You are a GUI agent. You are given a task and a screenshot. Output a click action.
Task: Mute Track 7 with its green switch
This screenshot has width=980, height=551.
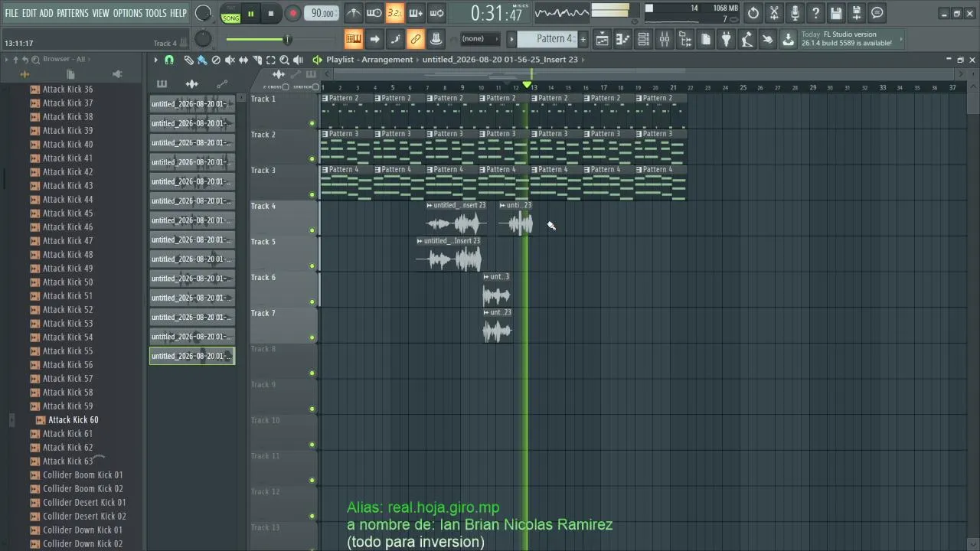tap(312, 337)
